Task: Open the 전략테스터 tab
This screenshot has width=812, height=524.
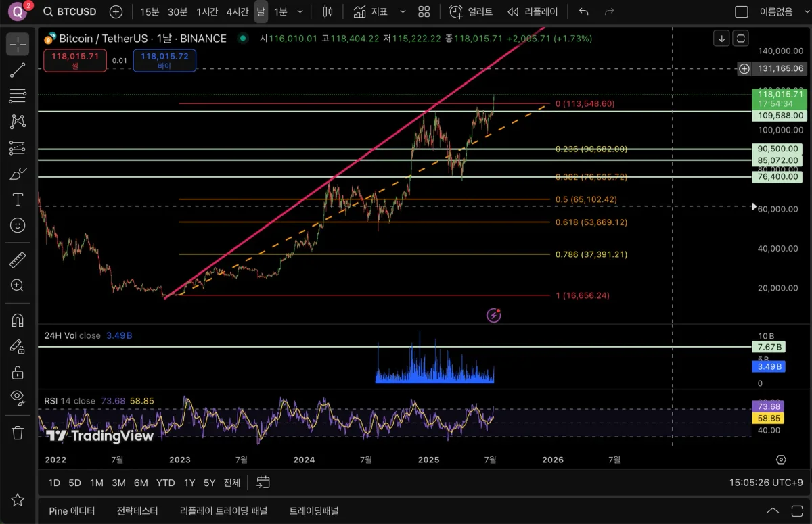Action: coord(137,510)
